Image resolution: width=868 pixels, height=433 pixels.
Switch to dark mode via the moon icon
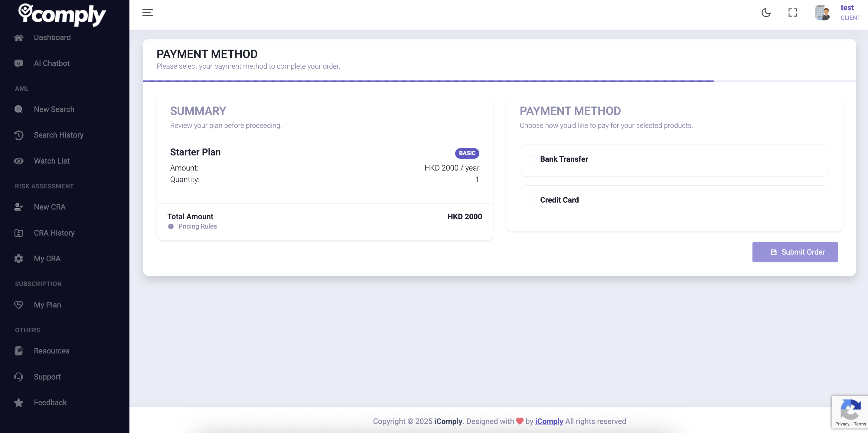coord(766,13)
